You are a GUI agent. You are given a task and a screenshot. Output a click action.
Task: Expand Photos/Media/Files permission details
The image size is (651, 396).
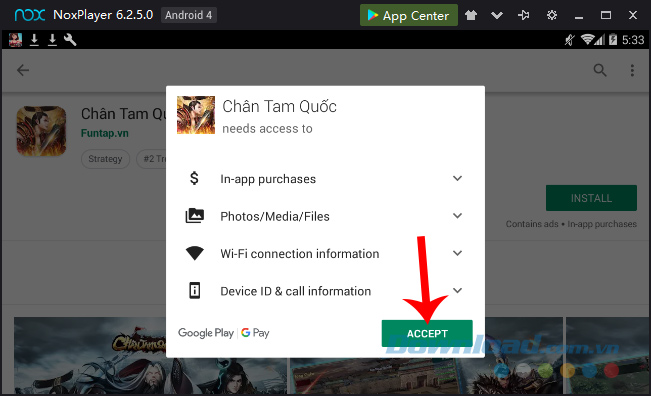coord(457,216)
